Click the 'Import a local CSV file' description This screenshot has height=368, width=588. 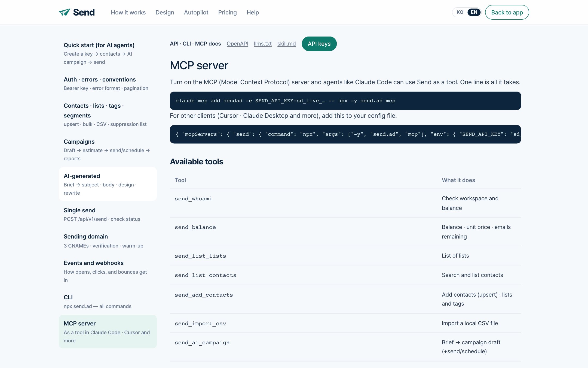[470, 323]
